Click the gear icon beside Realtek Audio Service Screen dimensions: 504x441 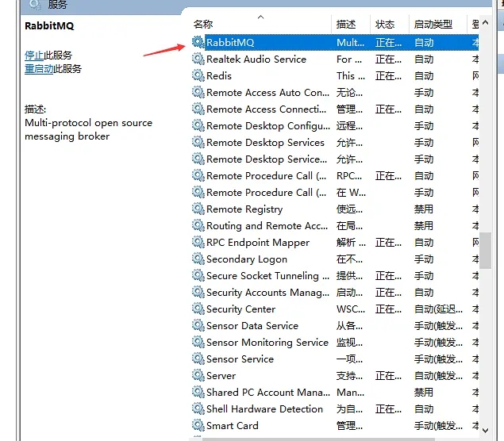coord(198,59)
